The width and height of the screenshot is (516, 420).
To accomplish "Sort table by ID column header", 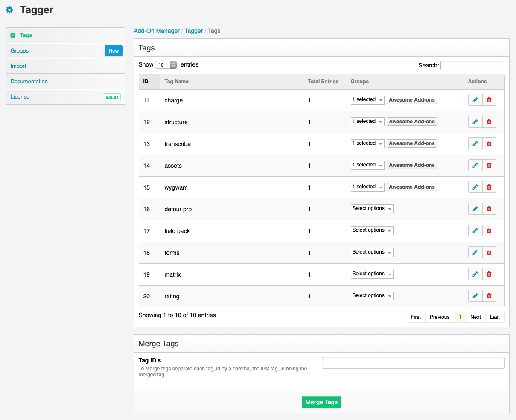I will [149, 82].
